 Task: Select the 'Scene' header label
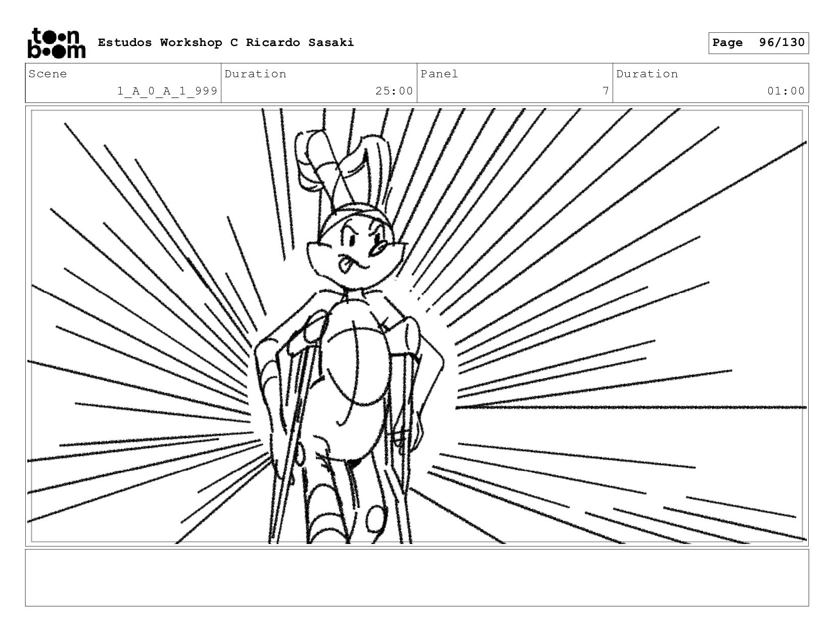[48, 74]
